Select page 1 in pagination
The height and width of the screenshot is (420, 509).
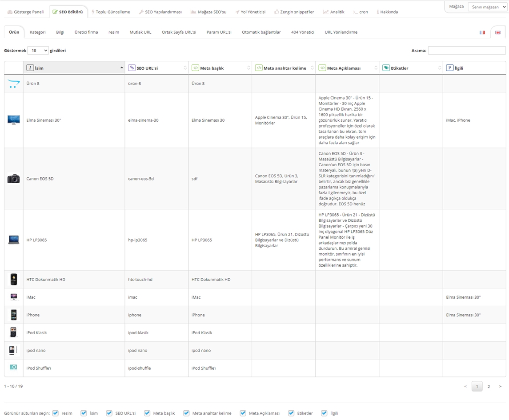[477, 386]
